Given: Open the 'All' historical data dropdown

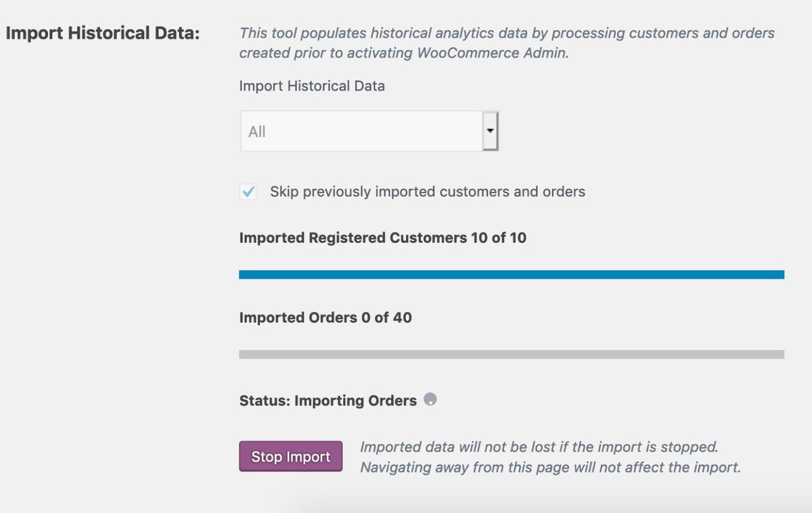Looking at the screenshot, I should 361,131.
